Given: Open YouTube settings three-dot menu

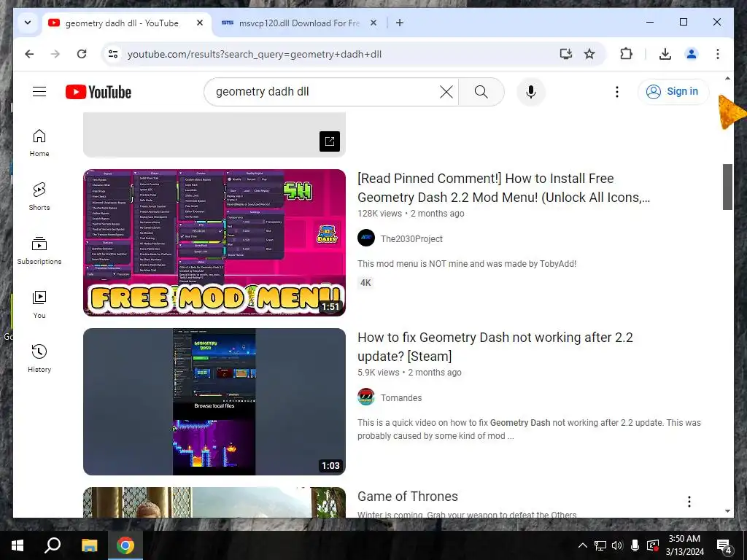Looking at the screenshot, I should click(x=617, y=92).
